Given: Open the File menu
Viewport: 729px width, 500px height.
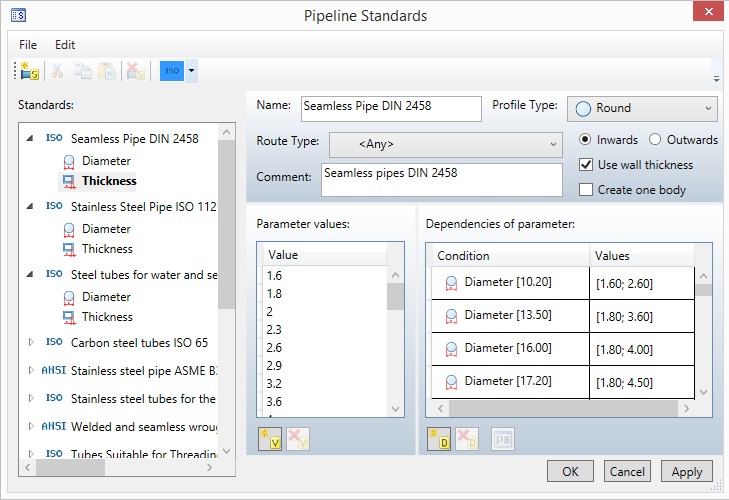Looking at the screenshot, I should coord(28,45).
